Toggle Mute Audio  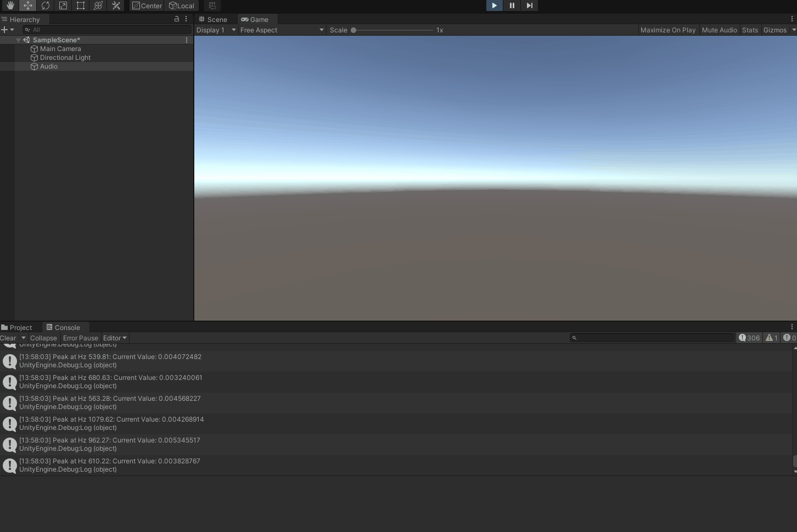(x=719, y=30)
